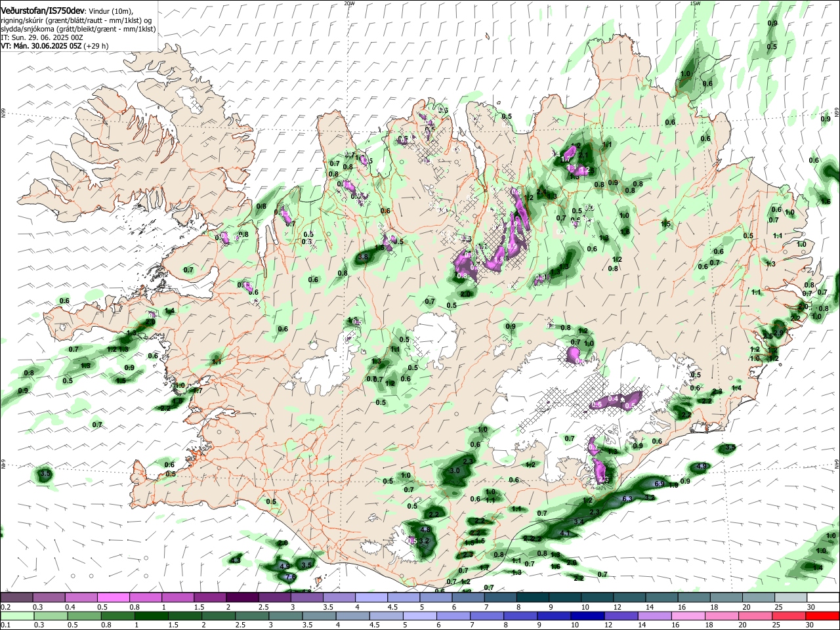Click the valid time 'VT: Mán. 30.06.2025 05Z'
Image resolution: width=840 pixels, height=630 pixels.
click(41, 46)
